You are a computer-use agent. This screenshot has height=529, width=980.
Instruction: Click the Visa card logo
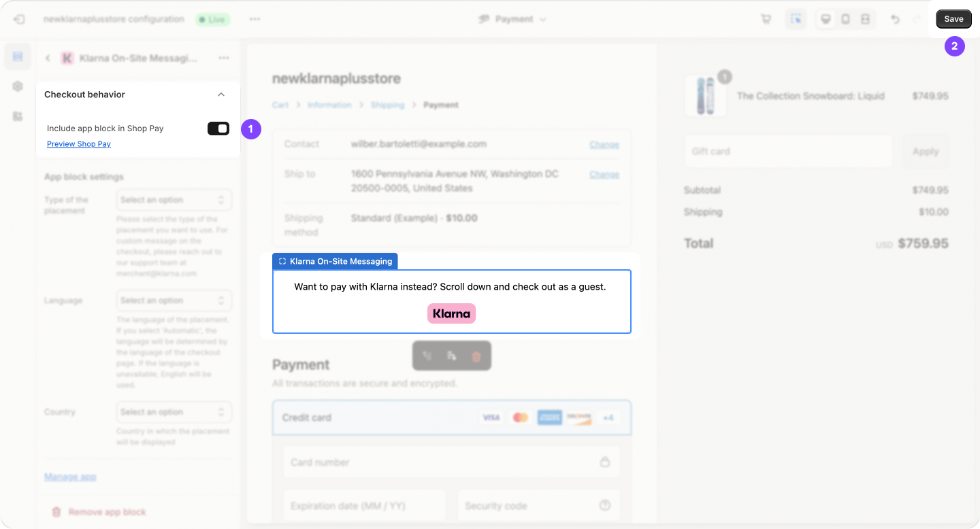(491, 417)
